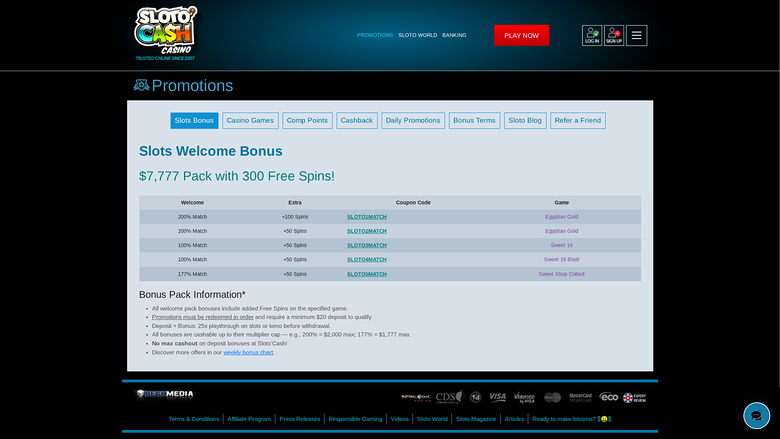The height and width of the screenshot is (439, 780).
Task: Click '$7,777 Pack with 300 Free Spins!' text
Action: click(237, 176)
